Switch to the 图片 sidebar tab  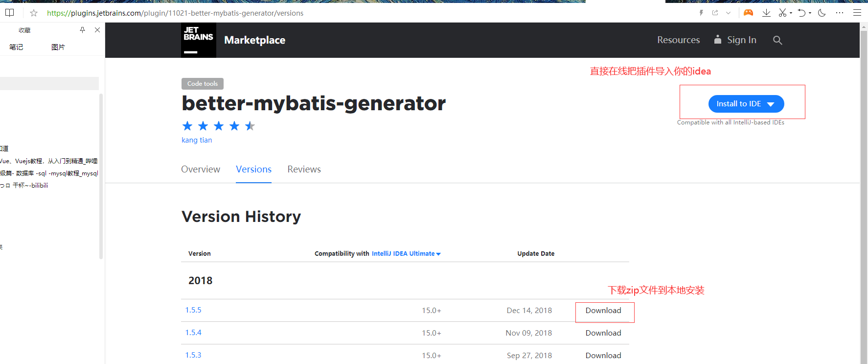(x=58, y=47)
